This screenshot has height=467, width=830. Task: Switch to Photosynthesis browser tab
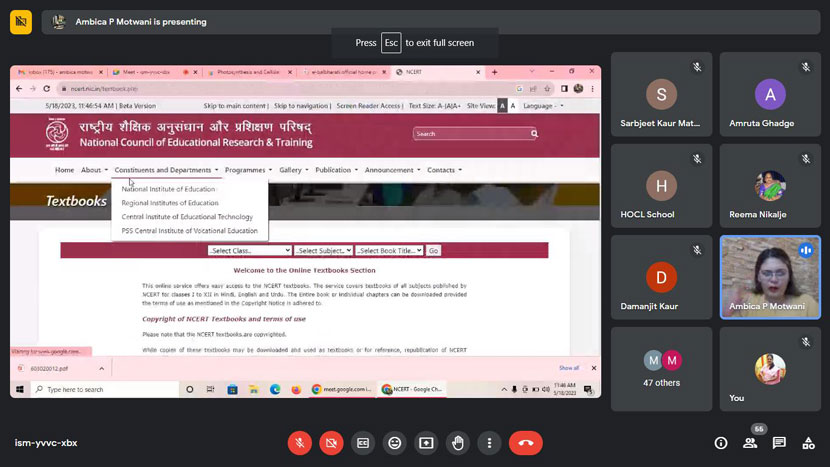pos(248,72)
